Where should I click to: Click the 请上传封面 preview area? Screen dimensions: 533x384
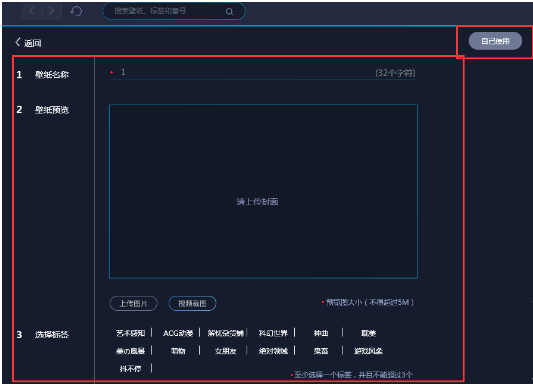coord(263,191)
